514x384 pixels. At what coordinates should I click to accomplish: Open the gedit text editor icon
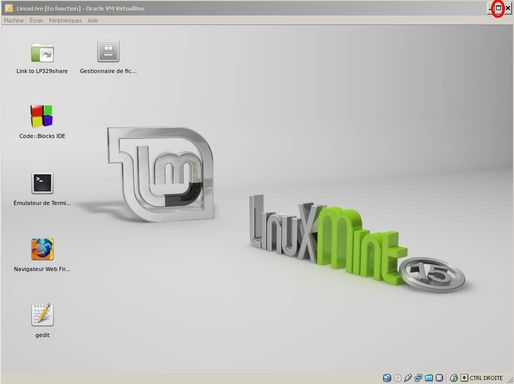[42, 315]
